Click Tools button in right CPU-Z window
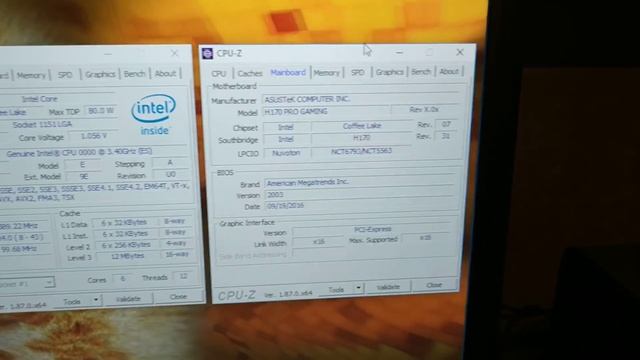 pyautogui.click(x=336, y=289)
